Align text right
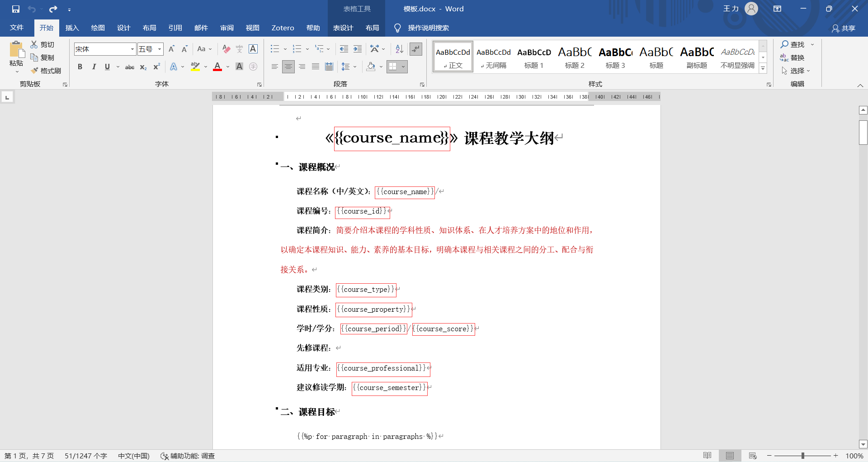 coord(302,67)
